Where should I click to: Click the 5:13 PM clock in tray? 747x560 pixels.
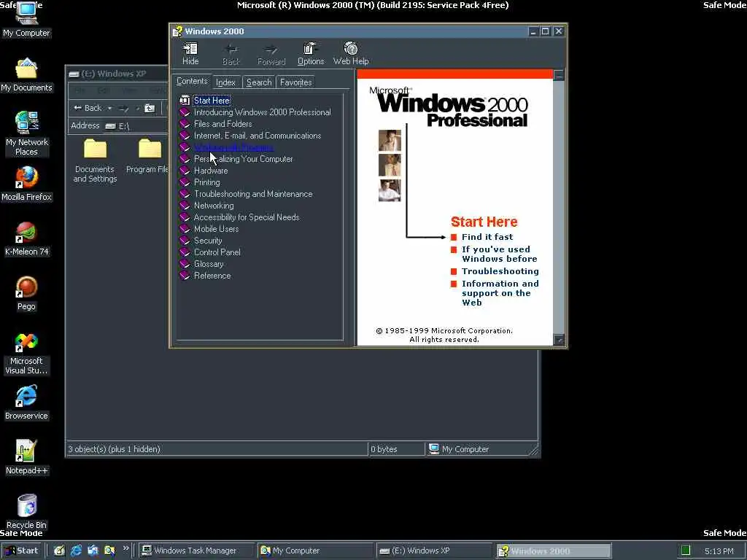pyautogui.click(x=719, y=551)
